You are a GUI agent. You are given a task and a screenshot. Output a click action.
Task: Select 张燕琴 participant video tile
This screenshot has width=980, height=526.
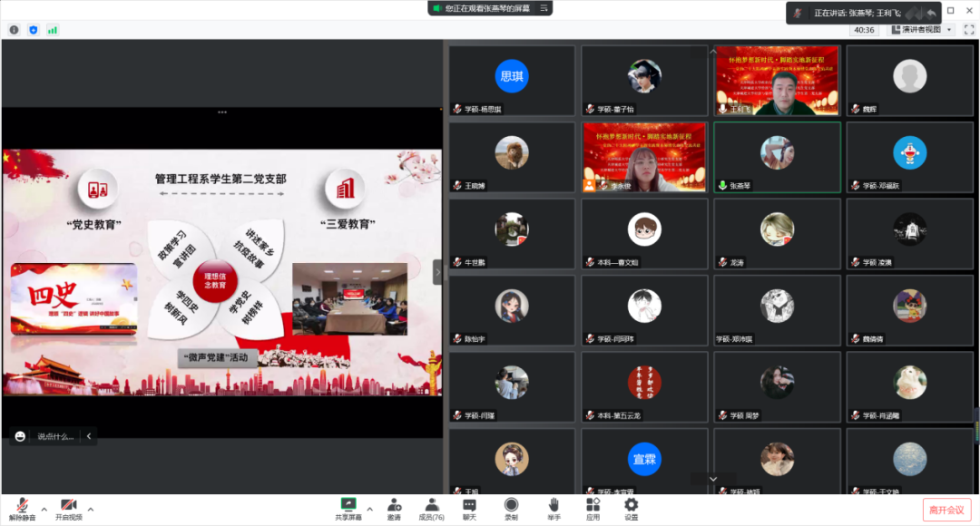pos(777,157)
